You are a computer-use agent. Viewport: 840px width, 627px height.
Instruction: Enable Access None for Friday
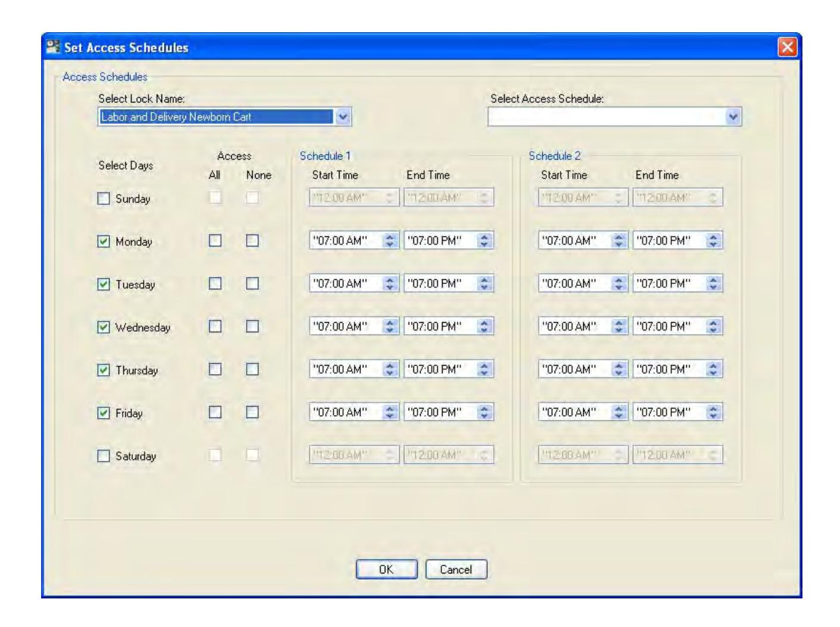(x=253, y=412)
